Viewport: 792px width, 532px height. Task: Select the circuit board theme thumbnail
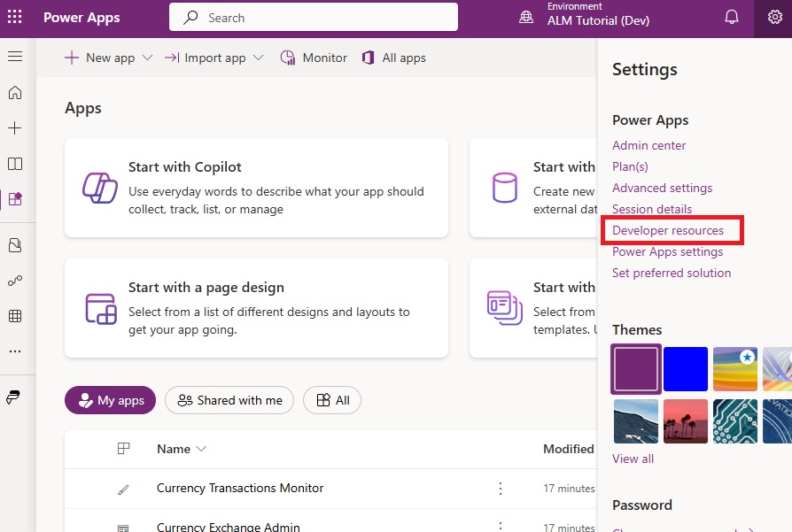[x=735, y=421]
